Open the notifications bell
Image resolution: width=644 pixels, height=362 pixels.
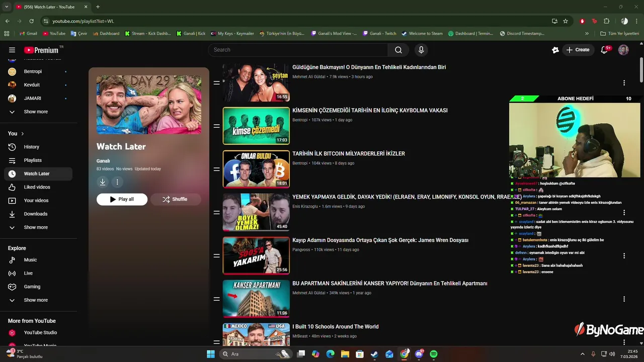pos(605,50)
